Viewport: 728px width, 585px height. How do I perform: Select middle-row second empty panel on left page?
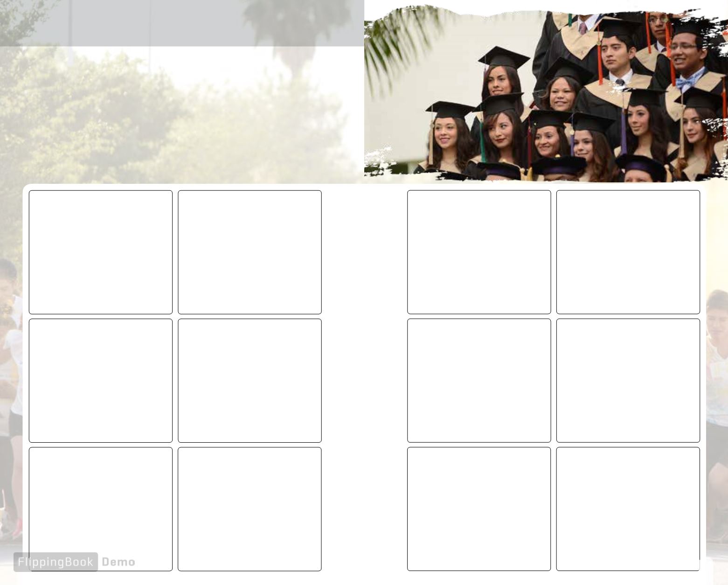[x=250, y=381]
